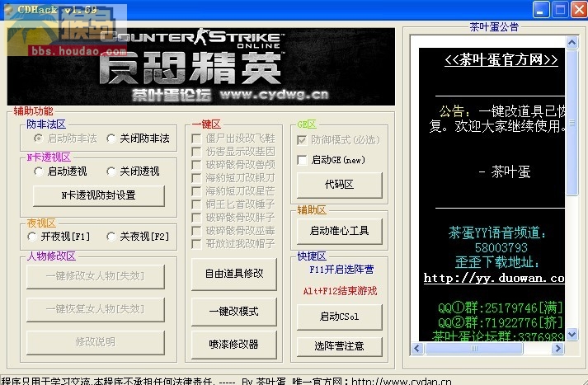Open 自由道具修改 button
The width and height of the screenshot is (588, 385).
point(234,274)
